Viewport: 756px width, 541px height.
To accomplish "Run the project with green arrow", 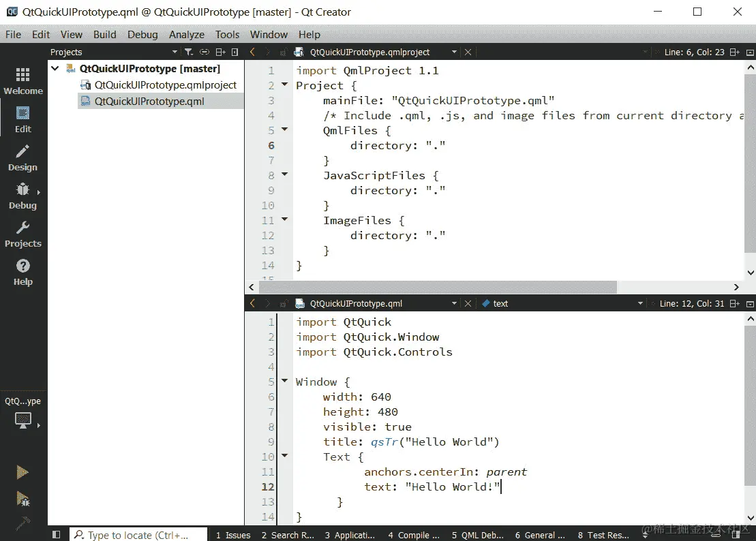I will pyautogui.click(x=22, y=472).
